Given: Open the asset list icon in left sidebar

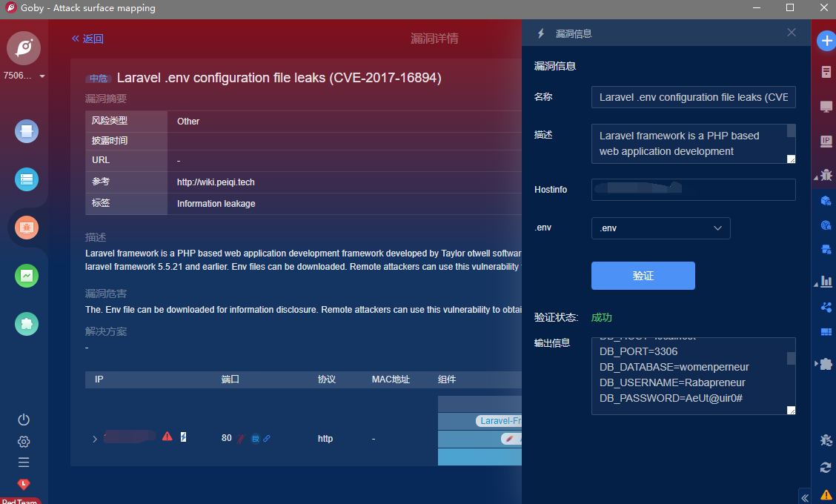Looking at the screenshot, I should 27,179.
